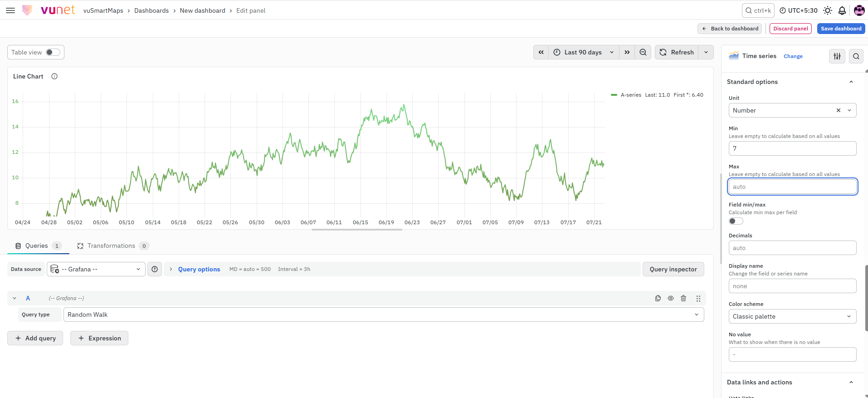
Task: Hide query A response with the eye icon
Action: tap(671, 298)
